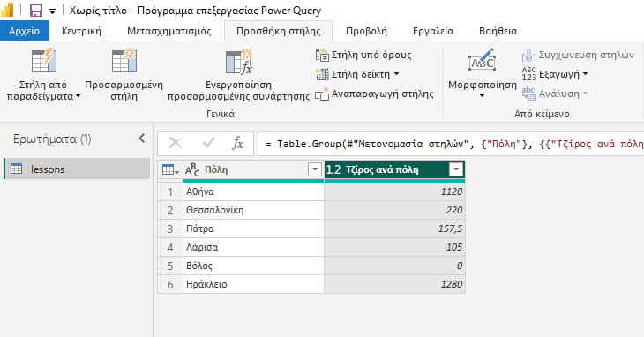Screen dimensions: 644x337
Task: Select the Λάρισα cell
Action: (x=253, y=247)
